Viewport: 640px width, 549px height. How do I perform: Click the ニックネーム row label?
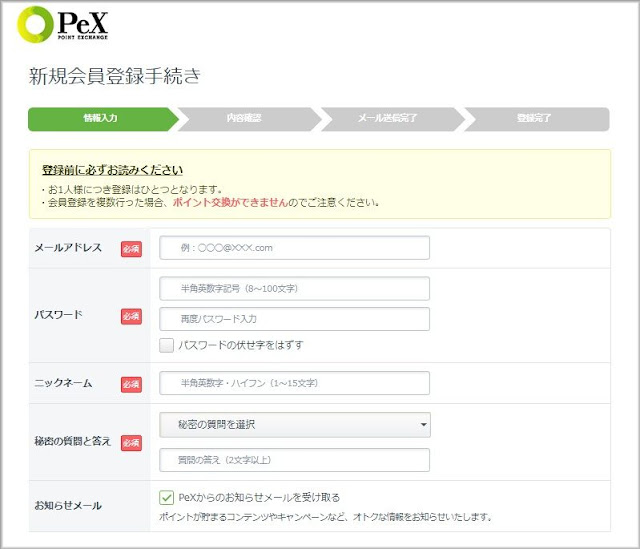63,383
